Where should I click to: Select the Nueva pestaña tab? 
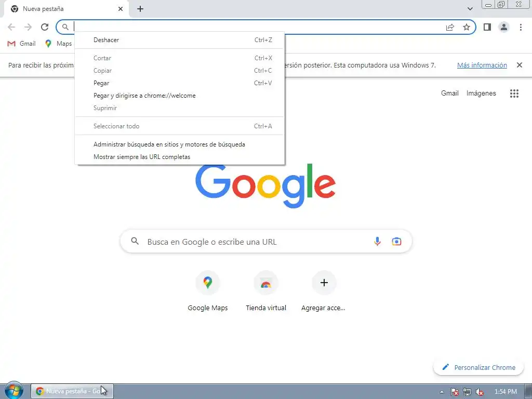pyautogui.click(x=66, y=9)
